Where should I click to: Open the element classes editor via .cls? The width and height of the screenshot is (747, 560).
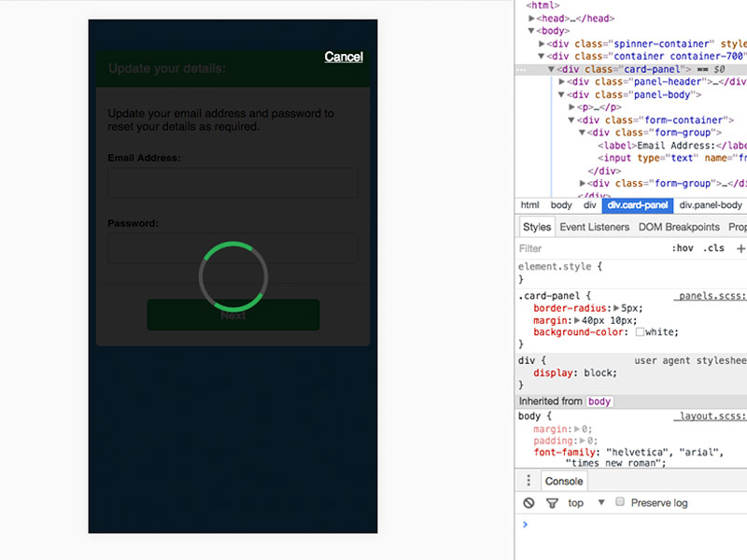714,248
